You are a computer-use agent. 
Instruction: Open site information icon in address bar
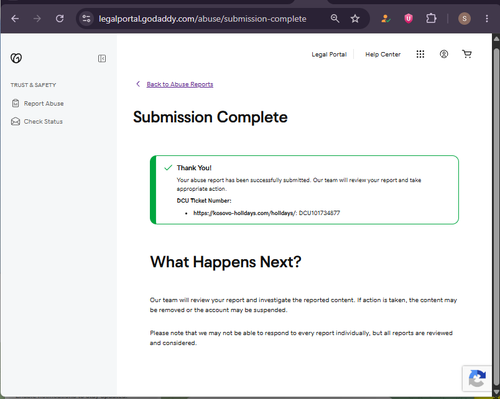[86, 19]
